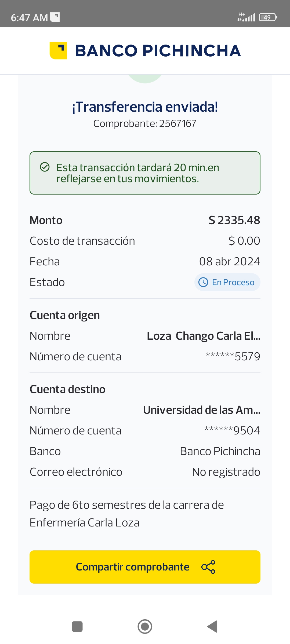Viewport: 290px width, 644px height.
Task: Tap the payment description about Enfermería
Action: pyautogui.click(x=126, y=514)
